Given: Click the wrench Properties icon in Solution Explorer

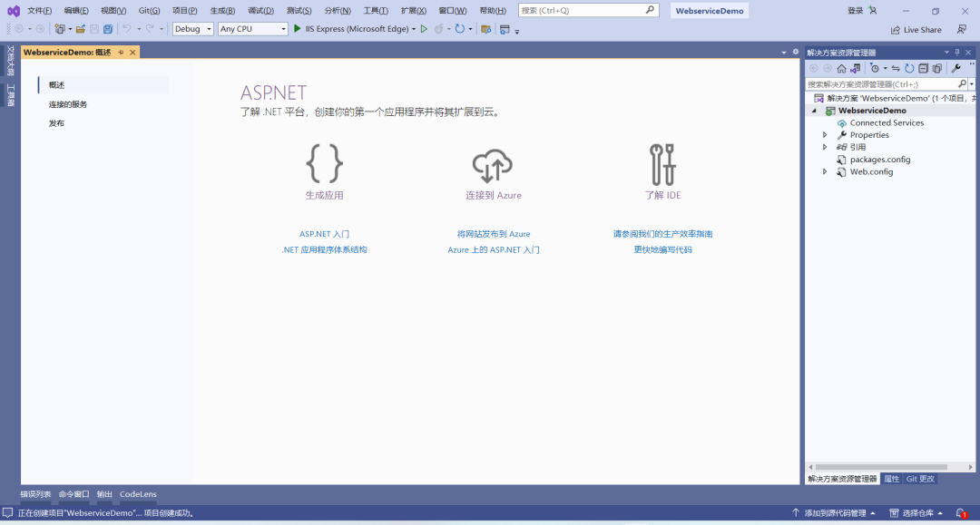Looking at the screenshot, I should [x=956, y=68].
